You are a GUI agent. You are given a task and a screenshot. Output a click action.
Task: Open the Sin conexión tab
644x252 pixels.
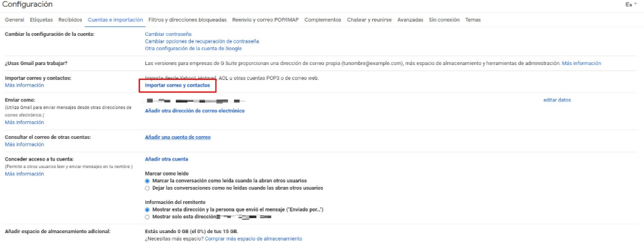coord(444,20)
